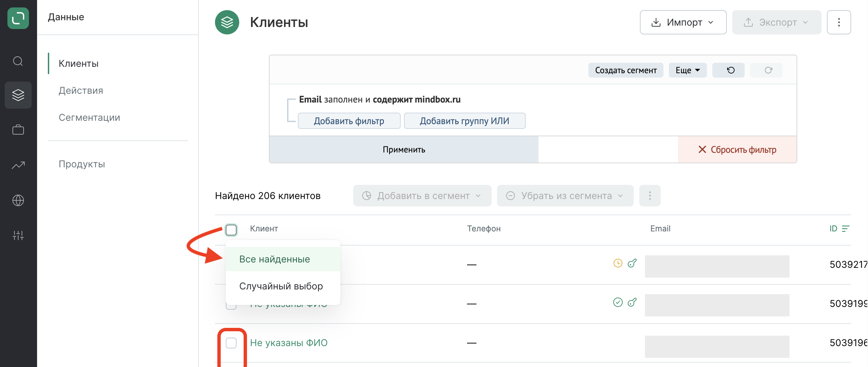
Task: Click the undo arrow in filter toolbar
Action: [728, 70]
